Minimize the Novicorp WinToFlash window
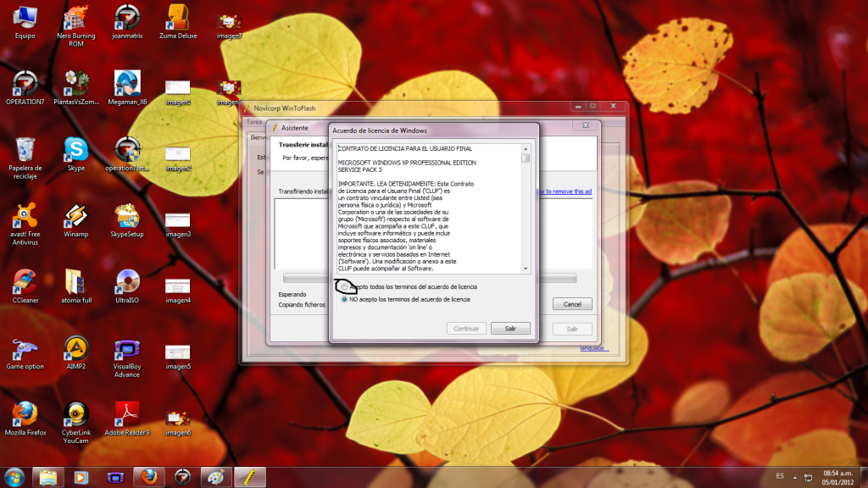This screenshot has width=868, height=488. point(578,106)
